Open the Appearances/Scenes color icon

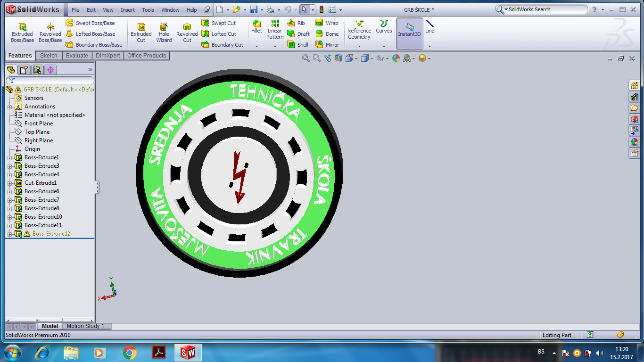click(635, 142)
